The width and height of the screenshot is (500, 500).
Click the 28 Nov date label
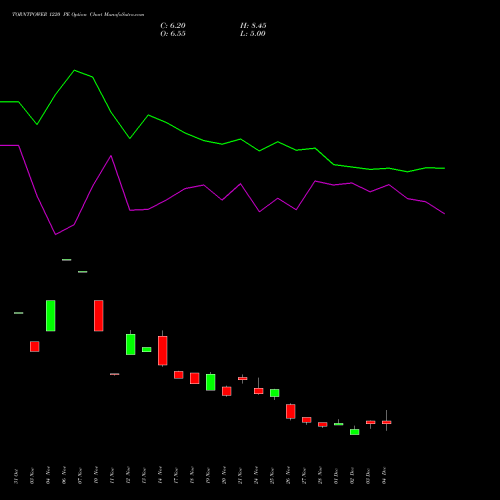click(320, 476)
